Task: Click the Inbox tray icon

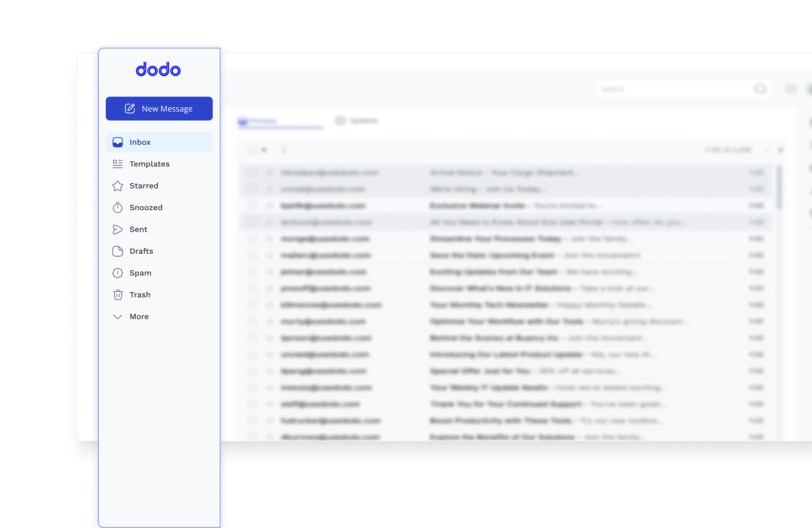Action: (x=117, y=142)
